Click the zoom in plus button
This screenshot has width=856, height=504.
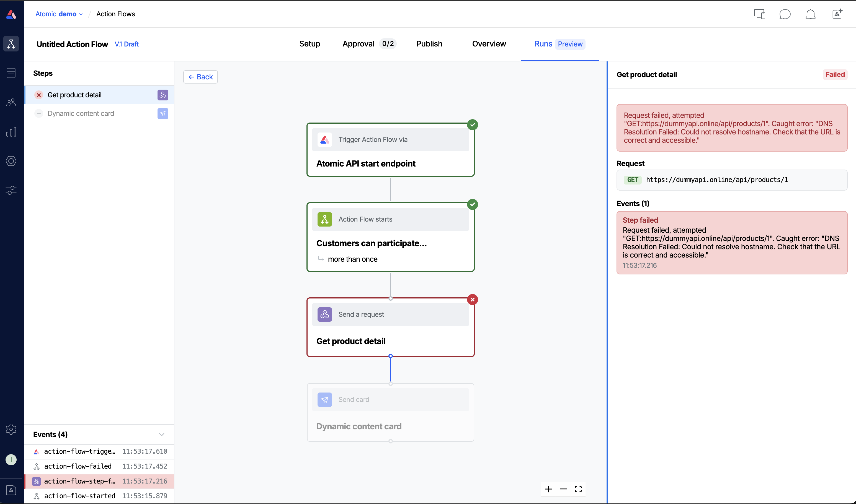[548, 489]
